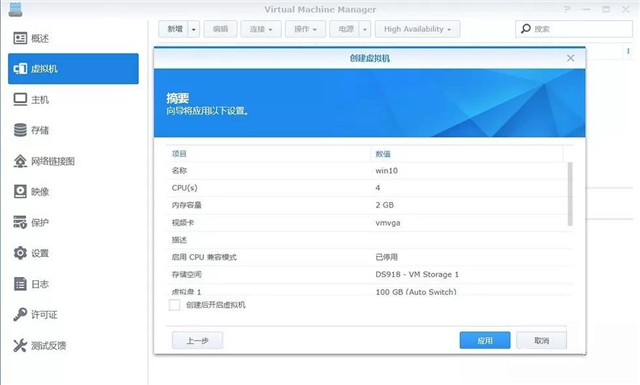Open the High Availability dropdown
640x385 pixels.
(x=418, y=29)
